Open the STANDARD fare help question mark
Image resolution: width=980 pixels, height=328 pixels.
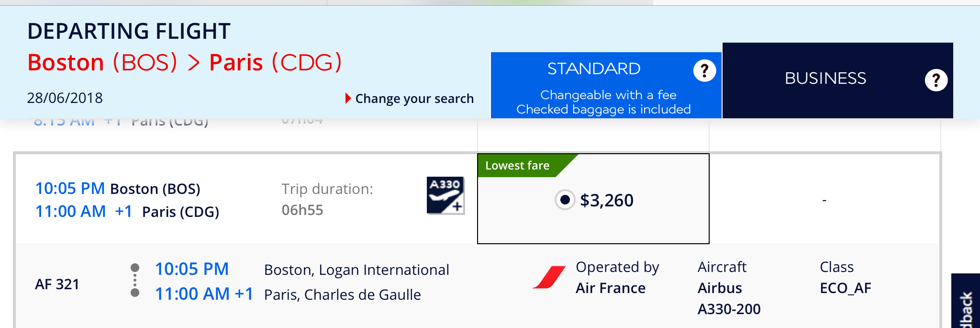704,71
